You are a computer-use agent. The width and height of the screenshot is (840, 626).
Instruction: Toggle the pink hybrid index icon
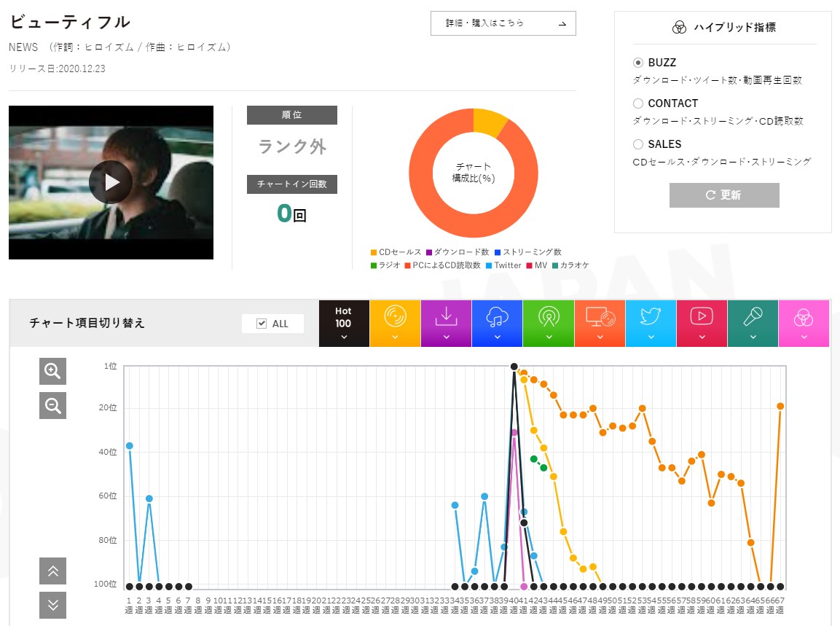pos(804,317)
